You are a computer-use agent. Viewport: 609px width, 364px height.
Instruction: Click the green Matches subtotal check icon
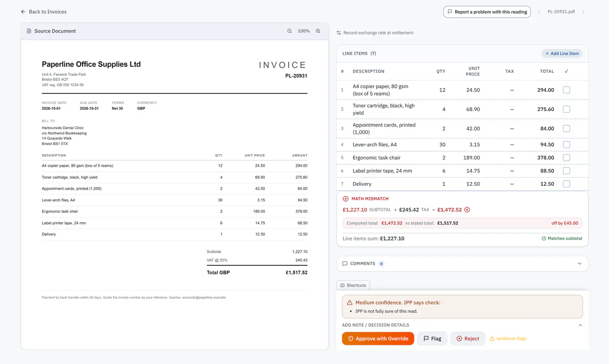pos(544,239)
